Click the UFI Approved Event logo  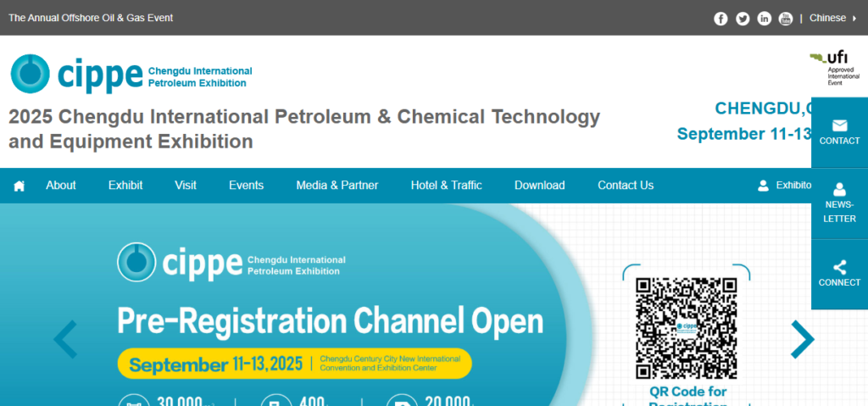coord(835,68)
